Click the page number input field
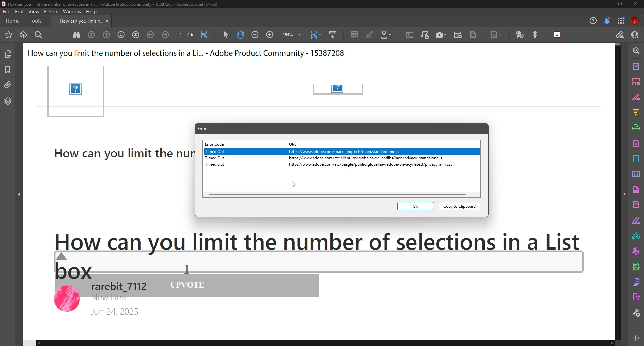 [181, 35]
